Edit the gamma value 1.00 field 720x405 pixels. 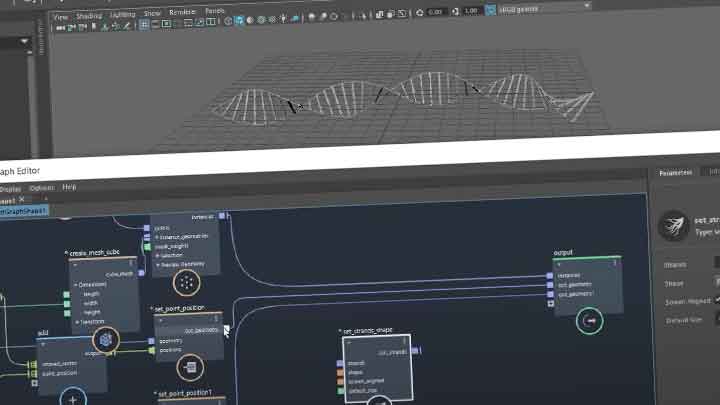(x=471, y=11)
